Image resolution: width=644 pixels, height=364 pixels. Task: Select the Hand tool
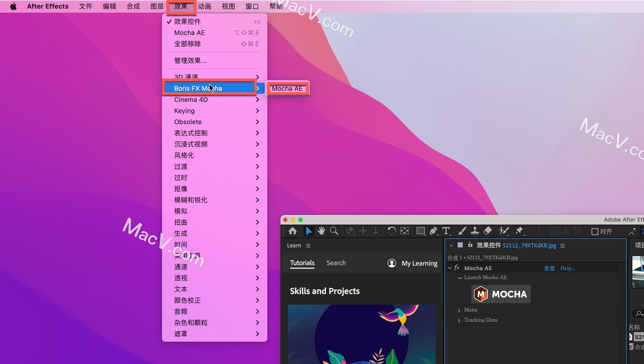click(321, 231)
